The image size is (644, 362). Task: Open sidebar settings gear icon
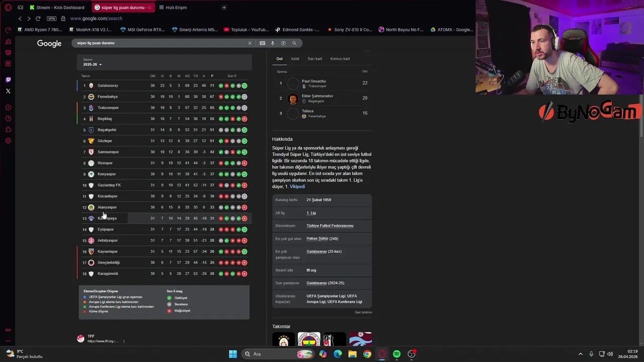8,141
